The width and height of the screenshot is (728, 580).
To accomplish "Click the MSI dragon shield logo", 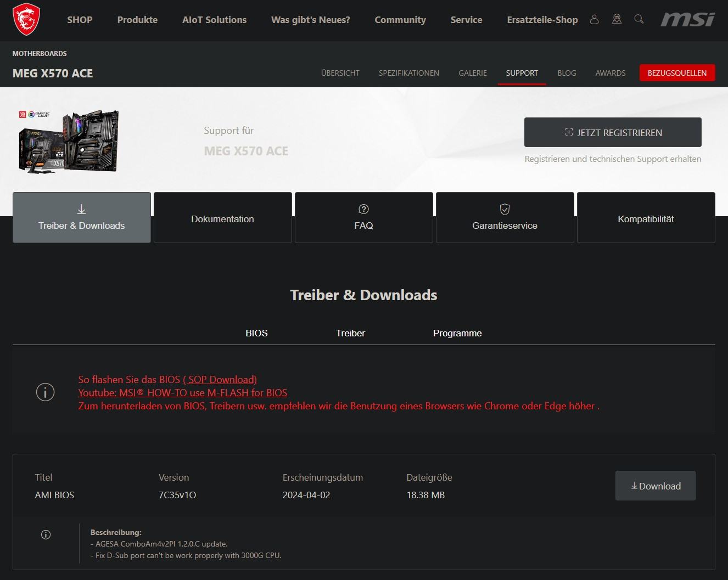I will [x=26, y=19].
